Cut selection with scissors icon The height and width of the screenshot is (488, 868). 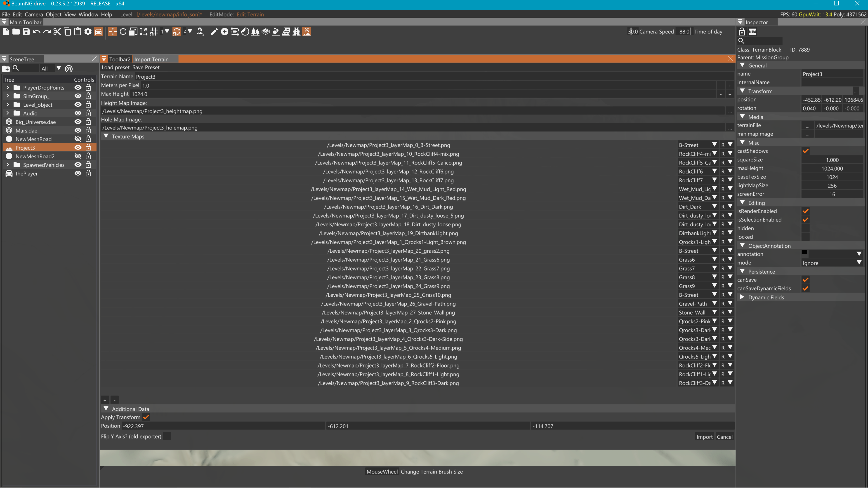click(x=57, y=32)
